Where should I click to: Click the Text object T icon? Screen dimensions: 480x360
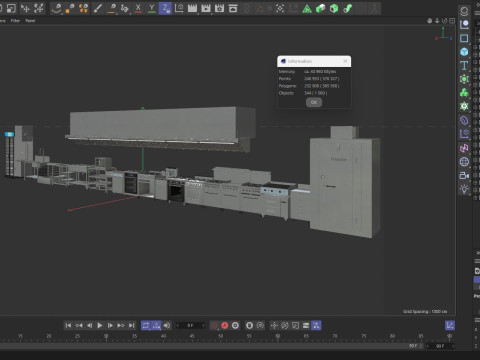pyautogui.click(x=464, y=66)
